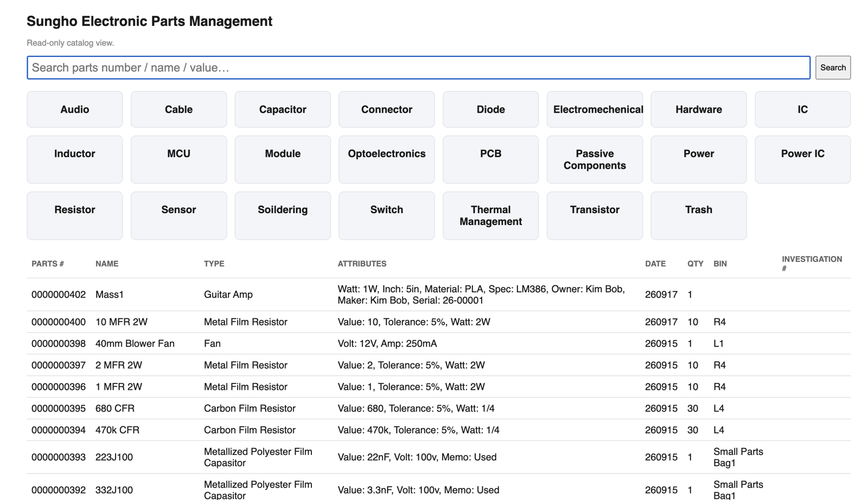Select the MCU category
Viewport: 868px width, 500px height.
(178, 159)
